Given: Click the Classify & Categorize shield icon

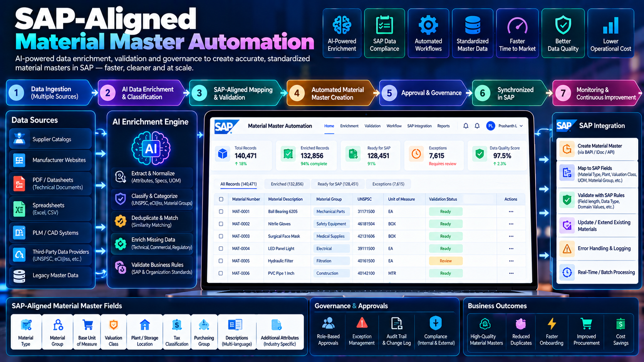Looking at the screenshot, I should click(x=121, y=199).
